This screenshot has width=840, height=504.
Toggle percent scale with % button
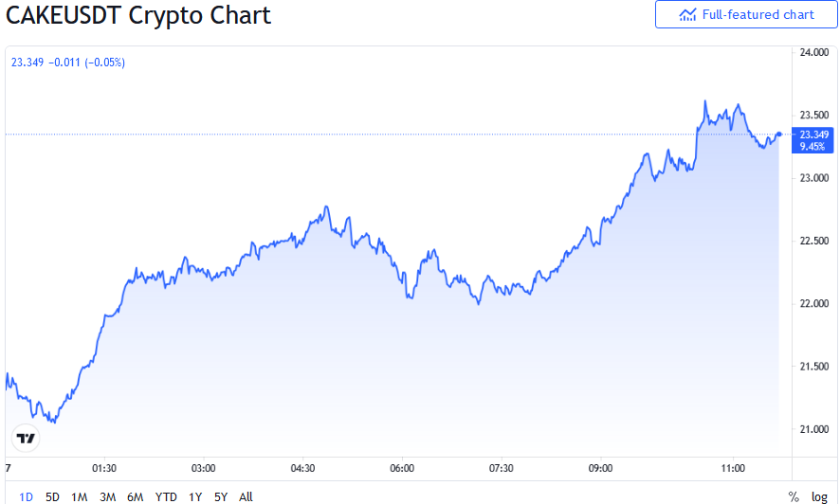794,496
